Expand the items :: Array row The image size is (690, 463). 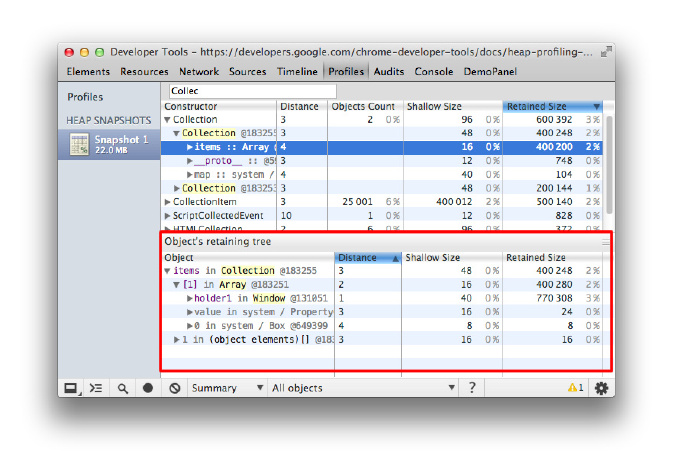(190, 147)
